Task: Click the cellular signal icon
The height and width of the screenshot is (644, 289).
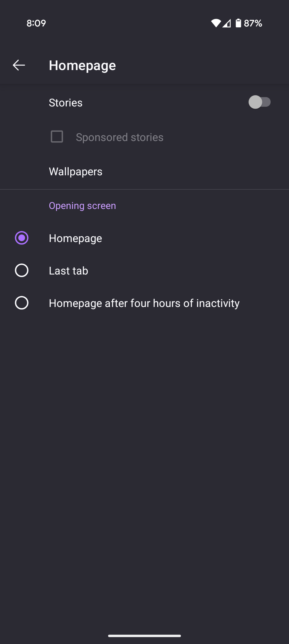Action: pyautogui.click(x=227, y=23)
